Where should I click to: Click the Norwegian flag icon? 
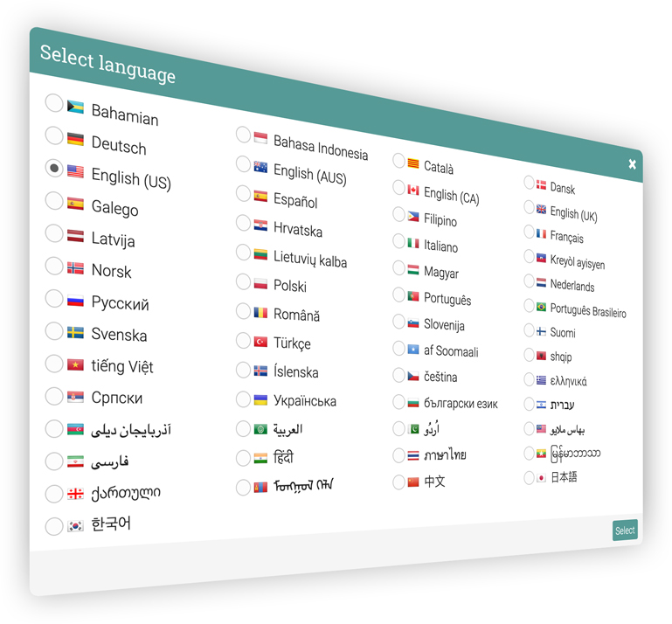coord(75,267)
